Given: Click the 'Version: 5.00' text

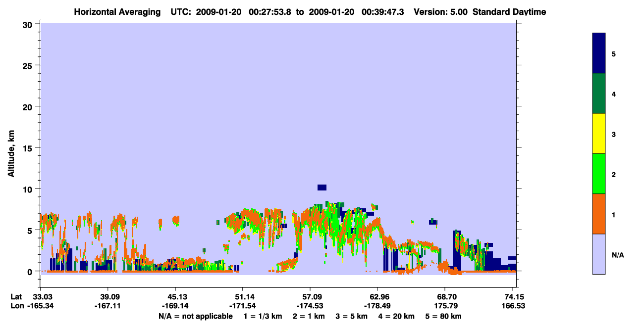Looking at the screenshot, I should [440, 12].
